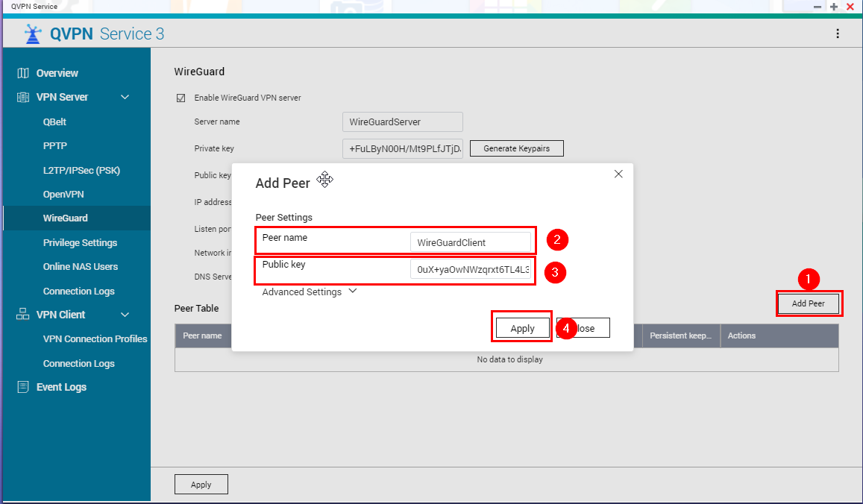863x504 pixels.
Task: Select PPTP in the sidebar
Action: click(x=55, y=146)
